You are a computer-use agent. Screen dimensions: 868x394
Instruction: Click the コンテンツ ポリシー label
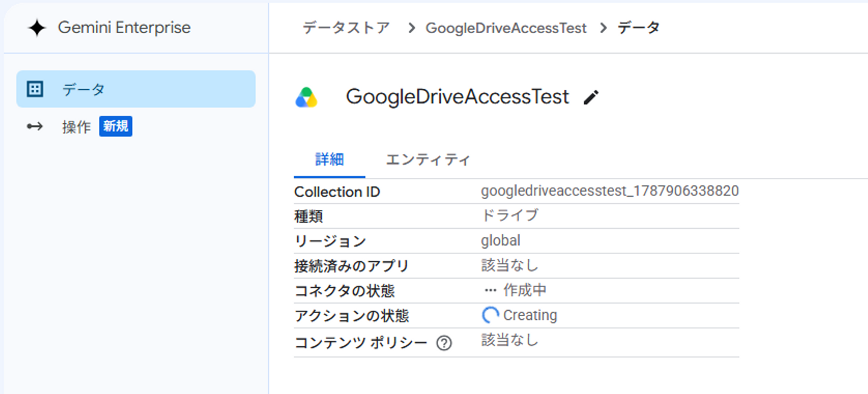click(360, 343)
